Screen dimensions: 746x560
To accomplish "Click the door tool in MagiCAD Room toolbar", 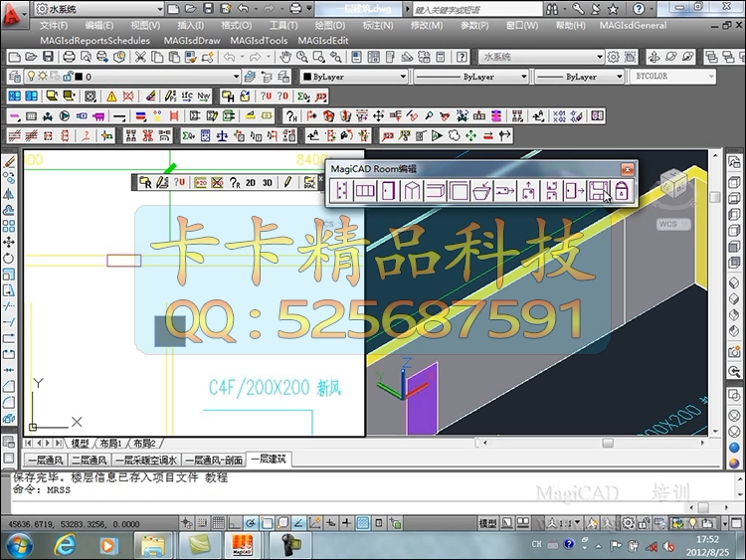I will point(388,191).
